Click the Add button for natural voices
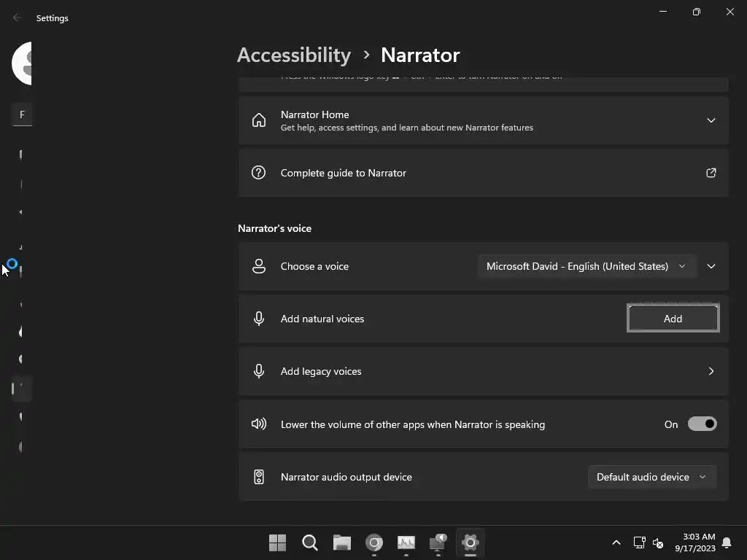Image resolution: width=747 pixels, height=560 pixels. (x=673, y=318)
